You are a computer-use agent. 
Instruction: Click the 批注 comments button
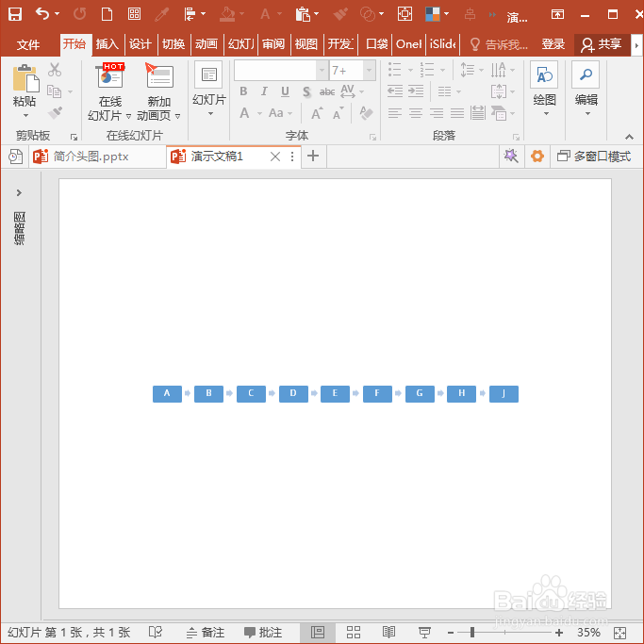coord(263,632)
